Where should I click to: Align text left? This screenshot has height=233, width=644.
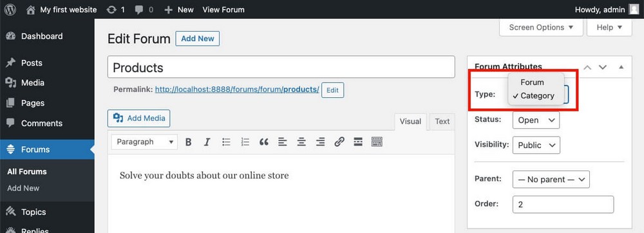pyautogui.click(x=283, y=142)
